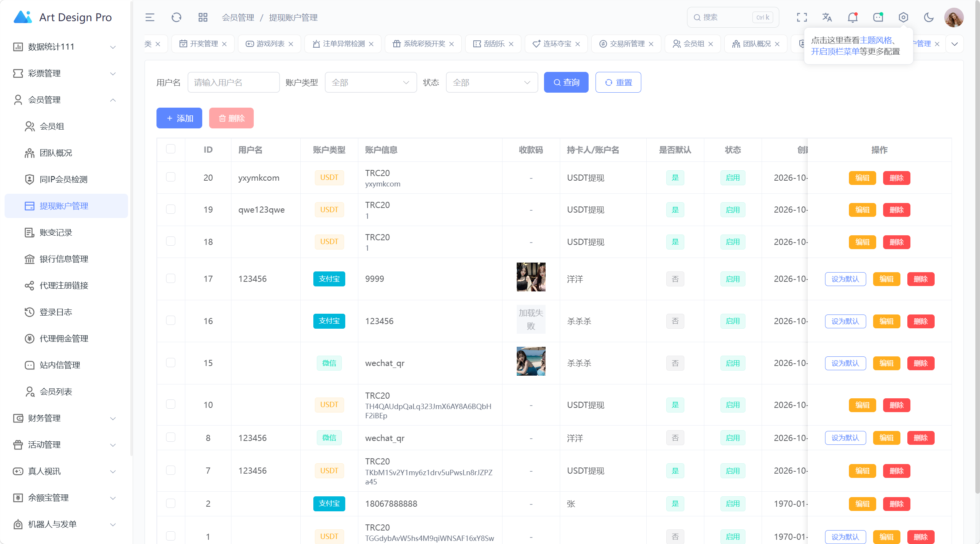Click the page refresh icon
Viewport: 980px width, 544px height.
click(x=176, y=17)
